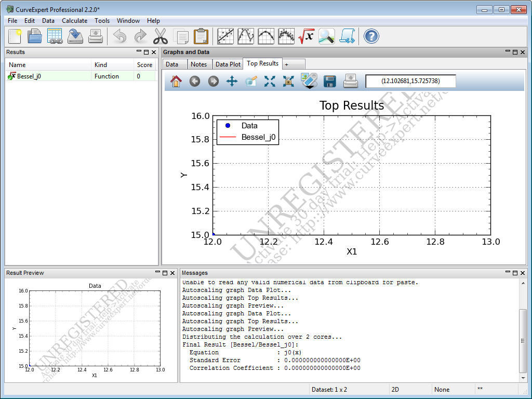The width and height of the screenshot is (532, 399).
Task: Click the oscillating curve fit icon
Action: pos(246,36)
